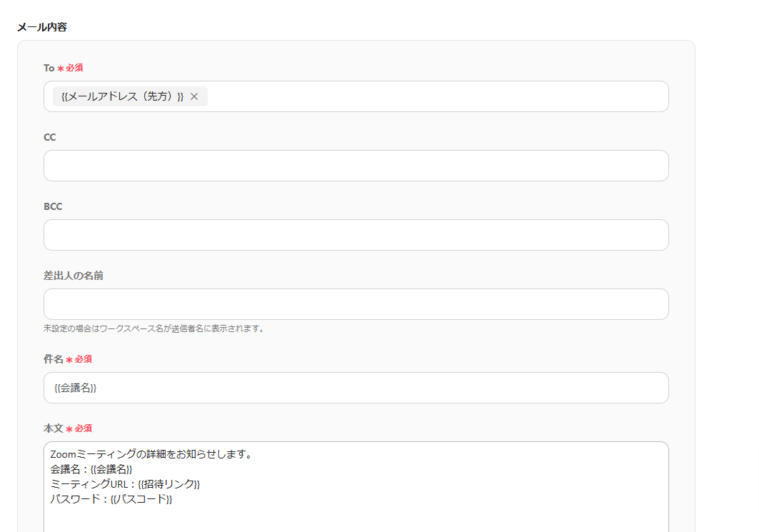Click the 件名 field containing {{会議名}}
The width and height of the screenshot is (759, 532).
click(356, 388)
